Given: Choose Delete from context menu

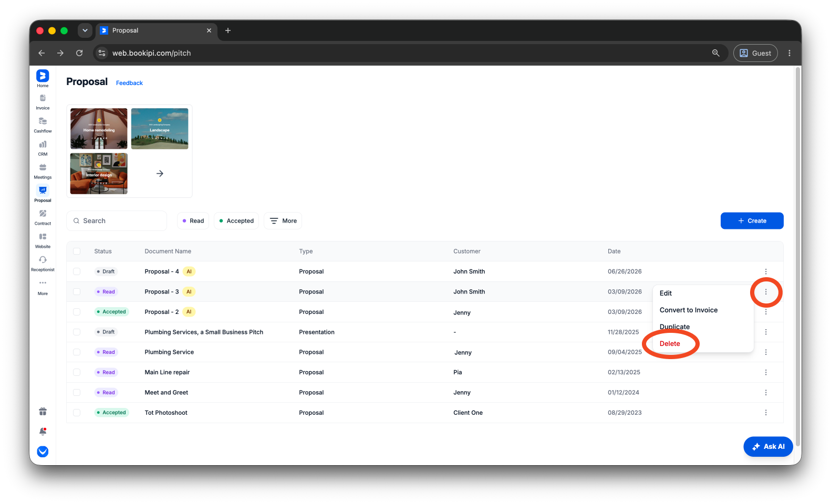Looking at the screenshot, I should [x=703, y=344].
